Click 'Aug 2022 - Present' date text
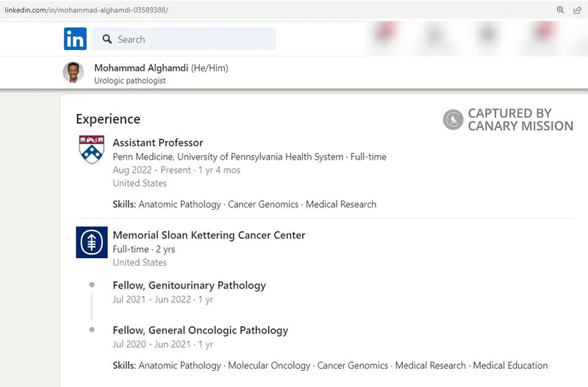This screenshot has height=387, width=588. pos(152,170)
